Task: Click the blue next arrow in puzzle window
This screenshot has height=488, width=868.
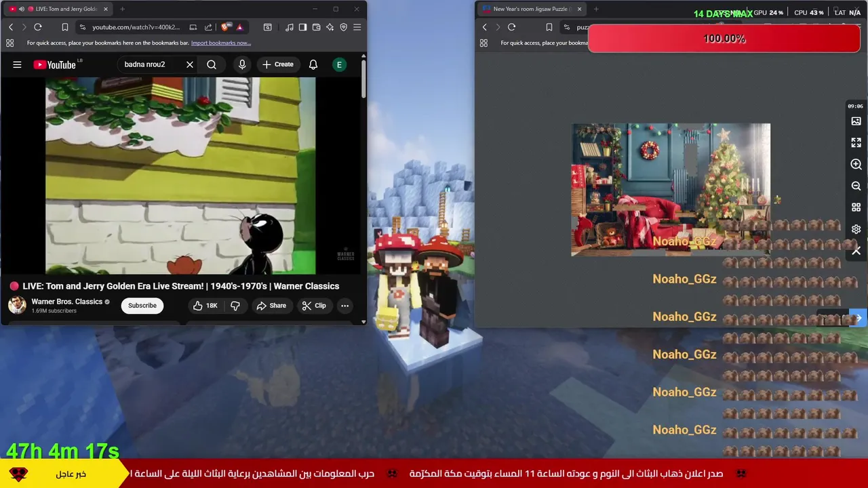Action: click(x=859, y=318)
